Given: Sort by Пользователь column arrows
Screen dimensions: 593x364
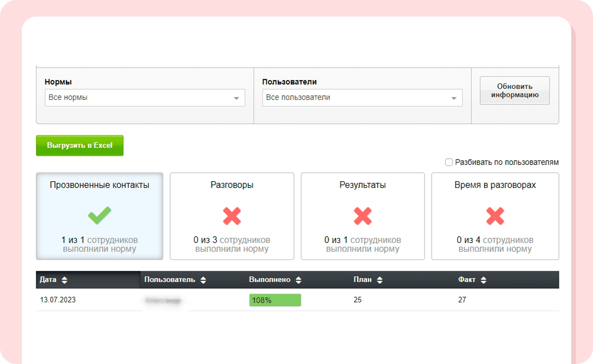Looking at the screenshot, I should pos(203,280).
